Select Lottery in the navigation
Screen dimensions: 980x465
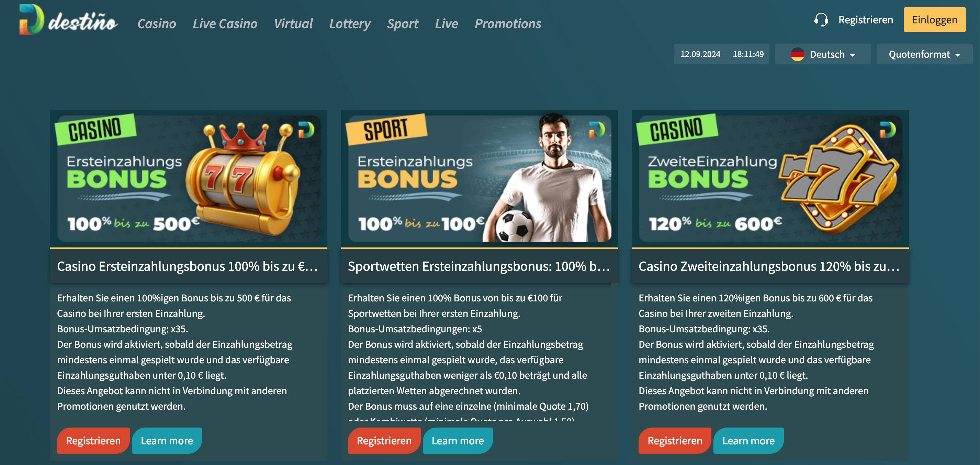pyautogui.click(x=350, y=24)
